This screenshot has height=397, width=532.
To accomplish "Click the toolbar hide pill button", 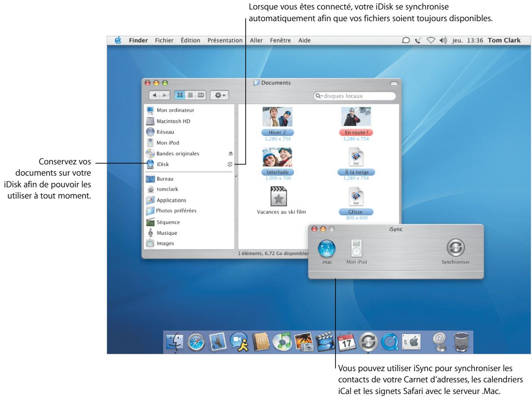I will [393, 83].
